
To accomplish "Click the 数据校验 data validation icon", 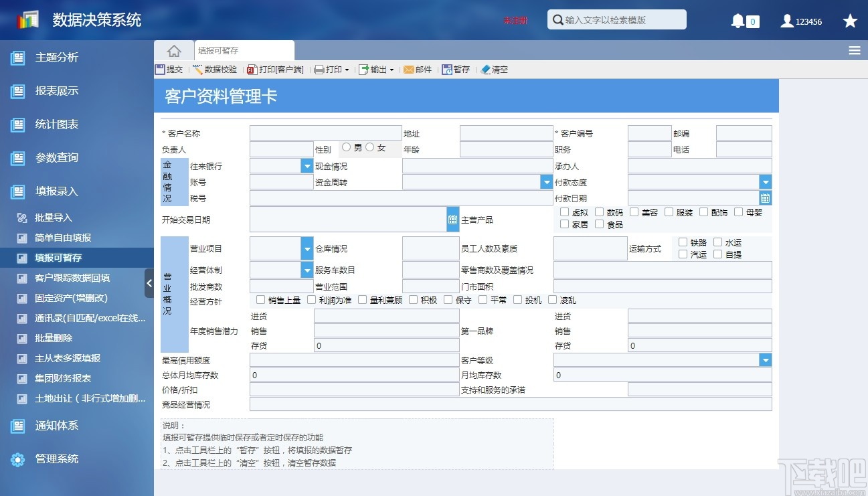I will 214,69.
